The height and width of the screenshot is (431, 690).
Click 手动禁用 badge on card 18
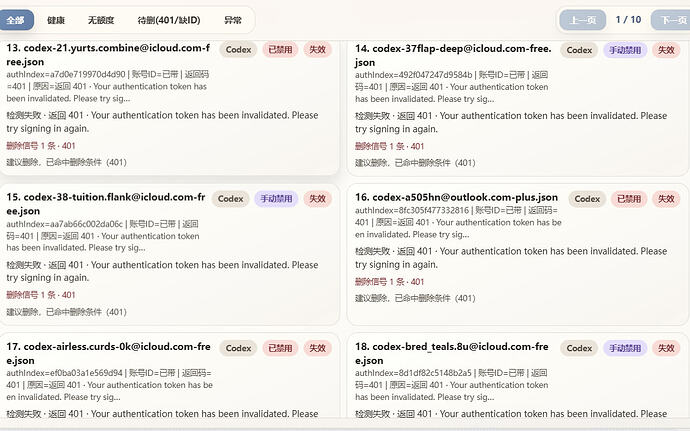pyautogui.click(x=625, y=348)
